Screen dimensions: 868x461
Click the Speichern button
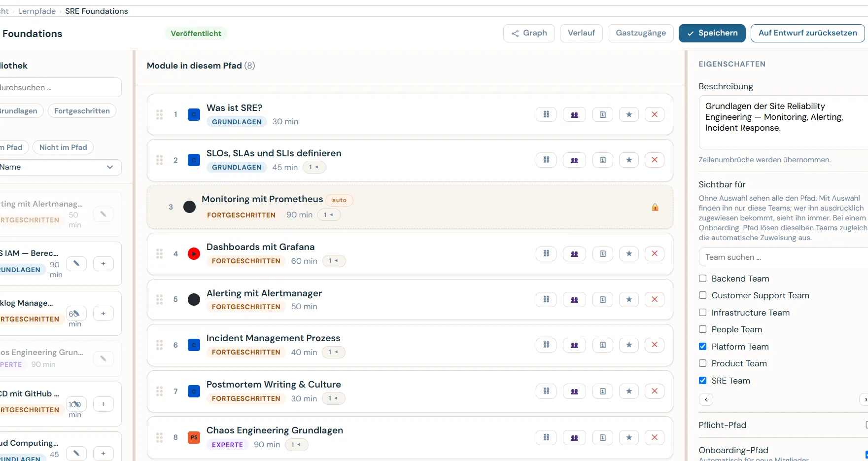coord(712,33)
